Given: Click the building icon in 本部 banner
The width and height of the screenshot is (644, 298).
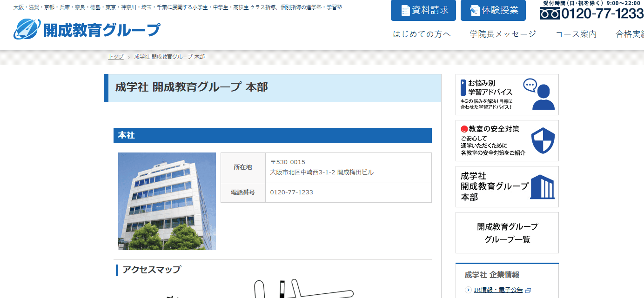Looking at the screenshot, I should (x=543, y=187).
